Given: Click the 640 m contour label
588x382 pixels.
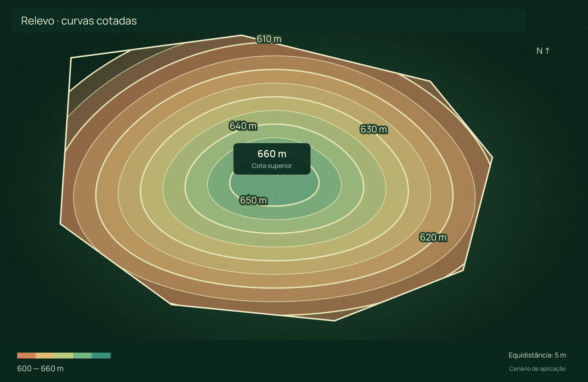Looking at the screenshot, I should [243, 126].
